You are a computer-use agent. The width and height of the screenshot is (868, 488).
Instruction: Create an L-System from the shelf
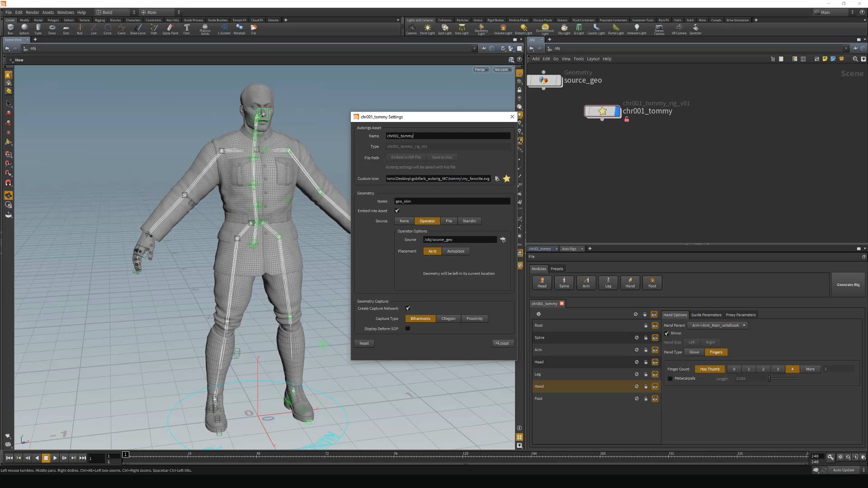(224, 28)
